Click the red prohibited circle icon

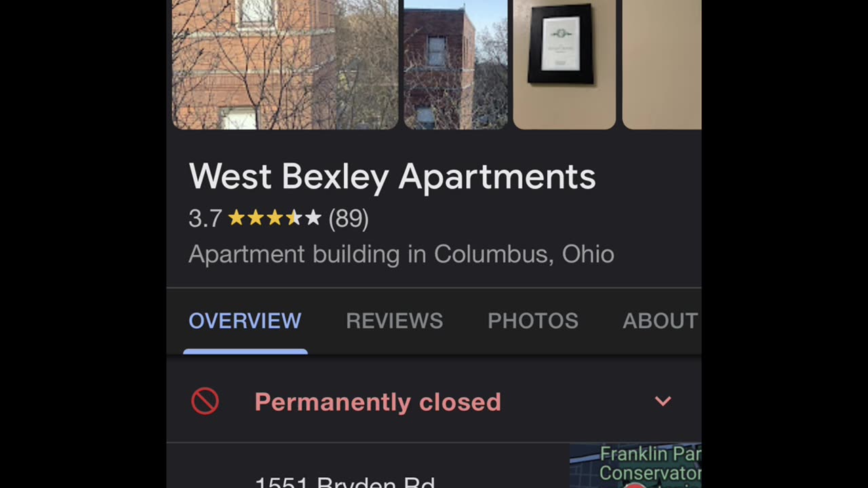tap(205, 401)
